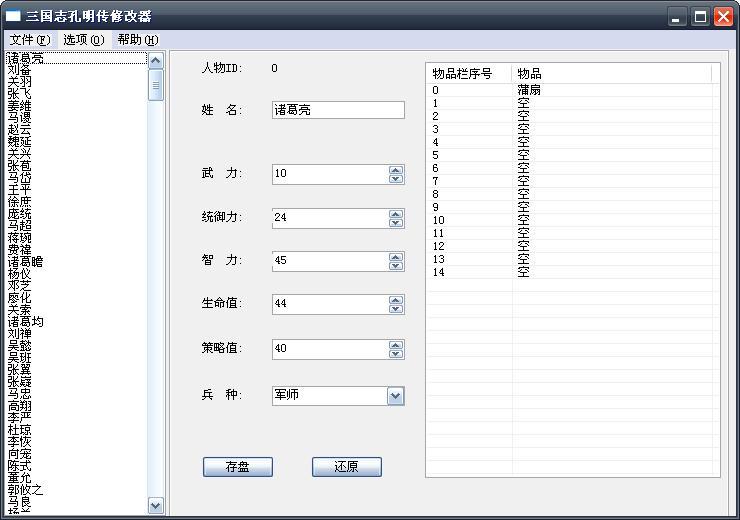Select the 蒲扇 item in row 0

(x=530, y=90)
